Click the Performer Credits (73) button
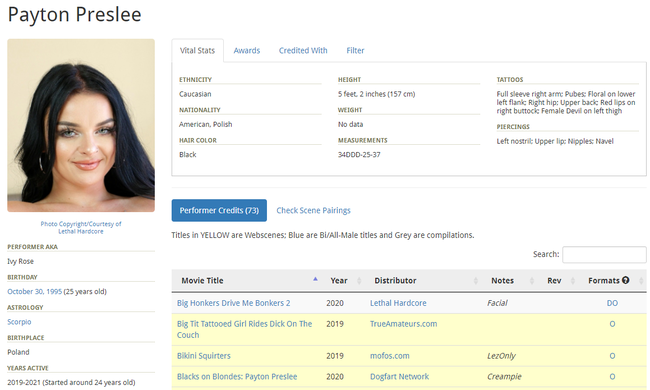The image size is (650, 390). pyautogui.click(x=219, y=211)
